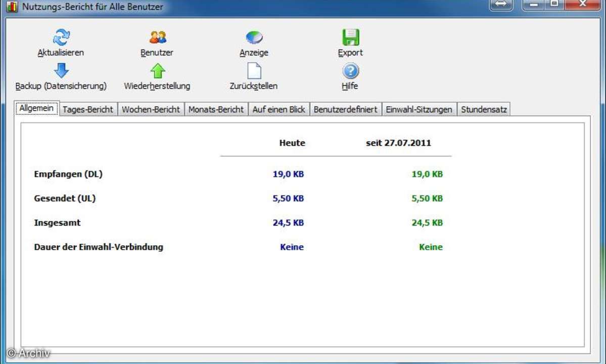Click green 5,50 KB Gesendet value

[x=427, y=199]
